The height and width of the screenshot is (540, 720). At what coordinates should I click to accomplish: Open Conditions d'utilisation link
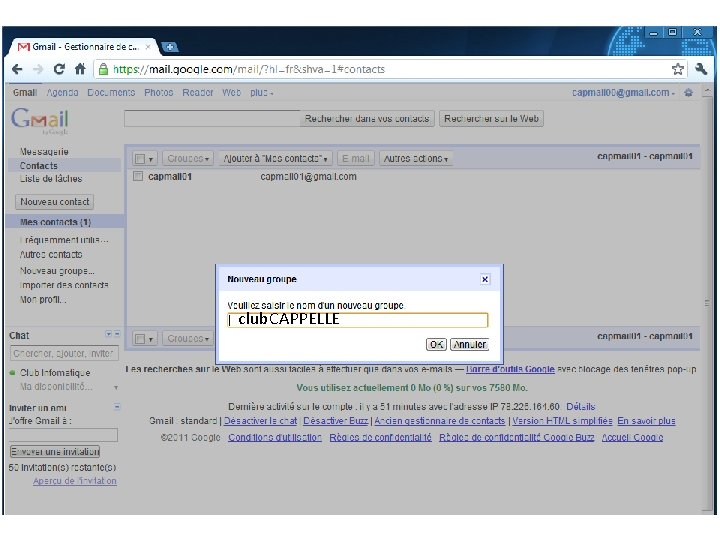point(275,438)
